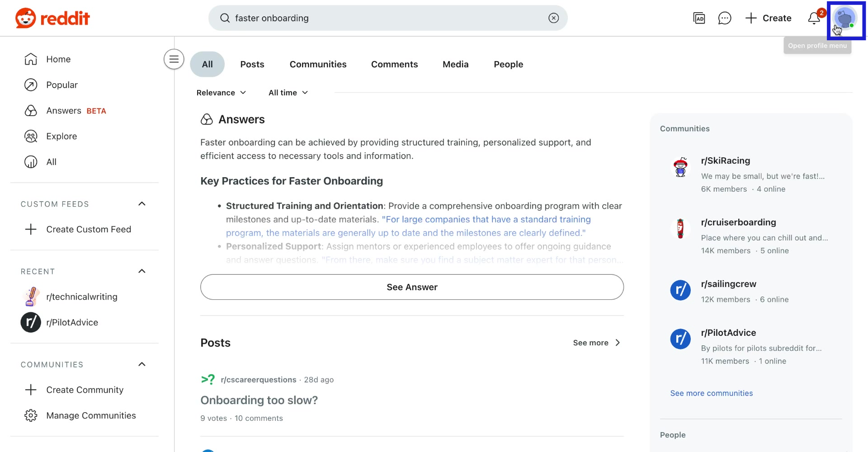The width and height of the screenshot is (868, 452).
Task: Click the Explore sidebar icon
Action: [x=30, y=136]
